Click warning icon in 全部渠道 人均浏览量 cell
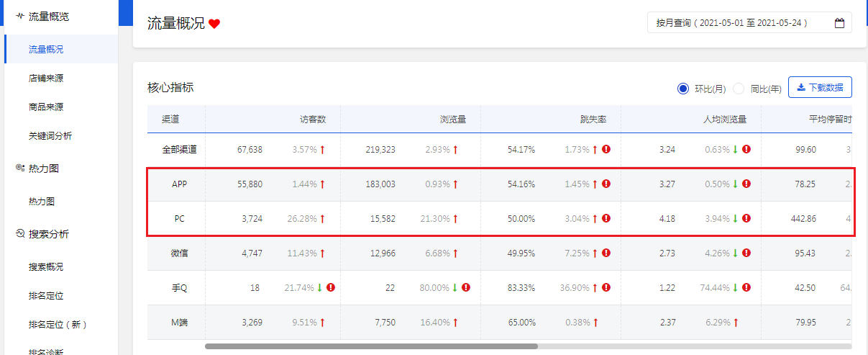Screen dimensions: 868x355 746,150
